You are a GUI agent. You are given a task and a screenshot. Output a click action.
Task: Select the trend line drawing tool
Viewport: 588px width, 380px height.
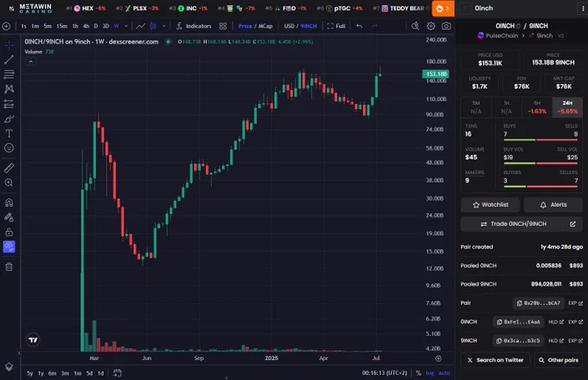click(x=9, y=60)
